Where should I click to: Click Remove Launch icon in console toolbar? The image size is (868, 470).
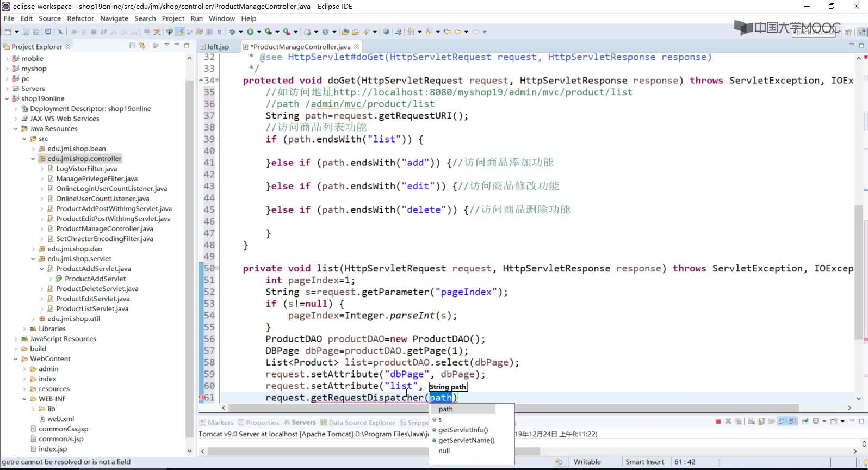(728, 421)
